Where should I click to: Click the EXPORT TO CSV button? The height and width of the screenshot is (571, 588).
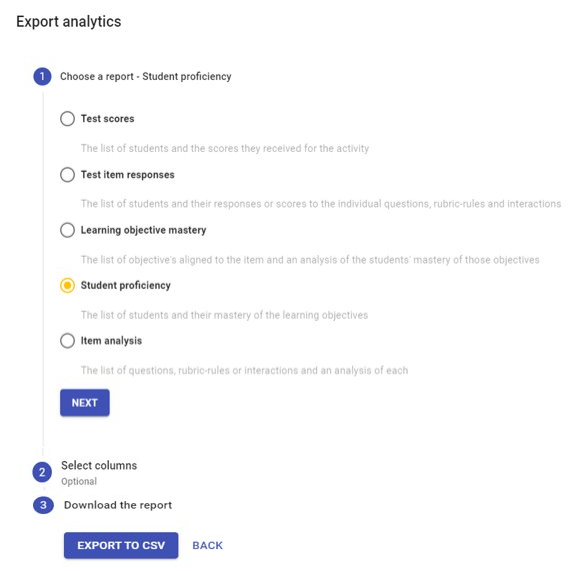(121, 546)
